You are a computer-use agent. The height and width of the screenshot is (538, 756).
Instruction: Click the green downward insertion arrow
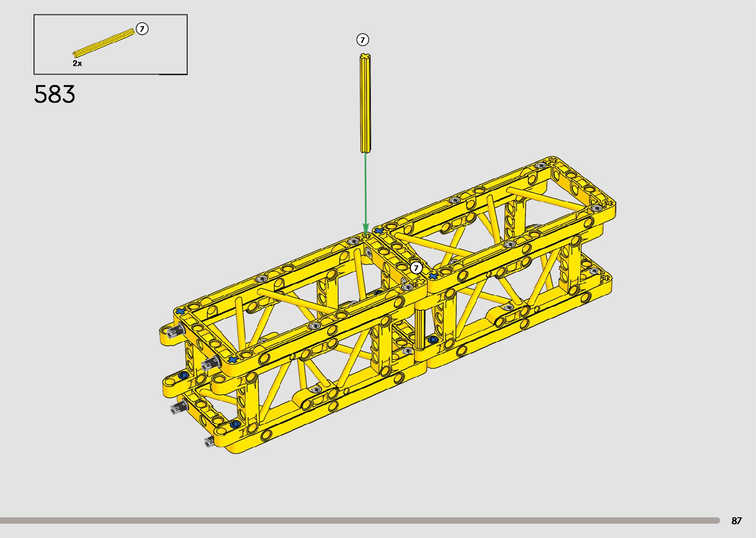click(365, 193)
